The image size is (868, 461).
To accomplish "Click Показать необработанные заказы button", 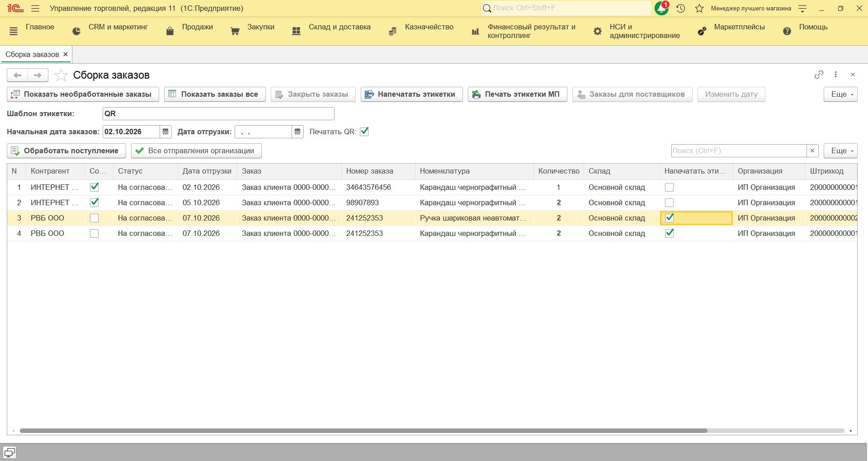I will coord(83,94).
